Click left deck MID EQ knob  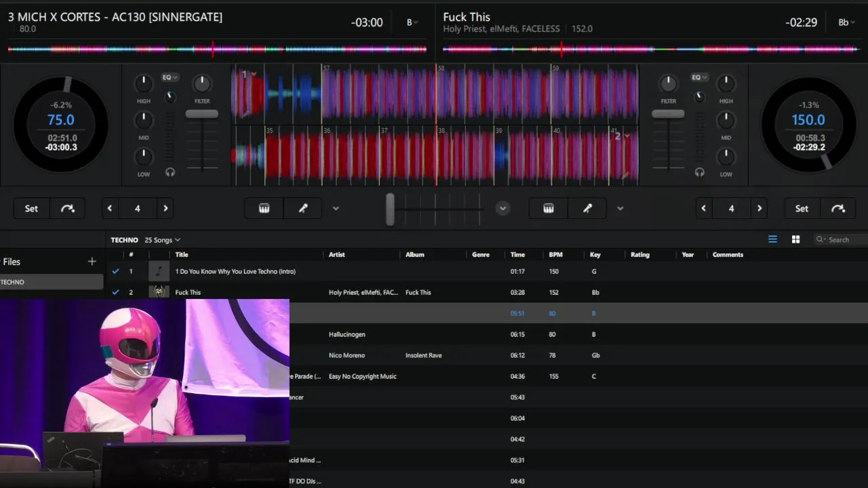[144, 120]
